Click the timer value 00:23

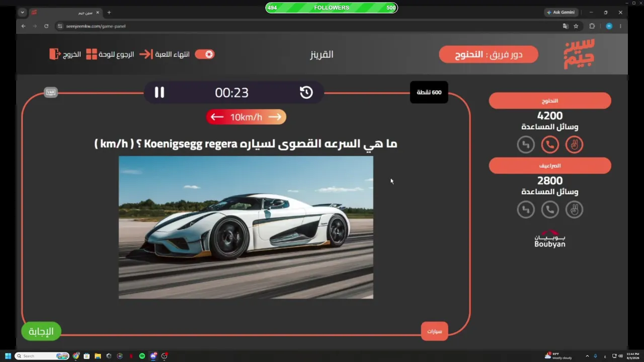[x=232, y=93]
